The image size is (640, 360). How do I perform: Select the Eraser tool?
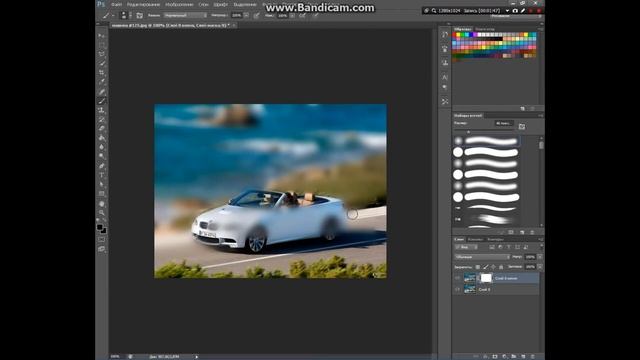pyautogui.click(x=102, y=128)
